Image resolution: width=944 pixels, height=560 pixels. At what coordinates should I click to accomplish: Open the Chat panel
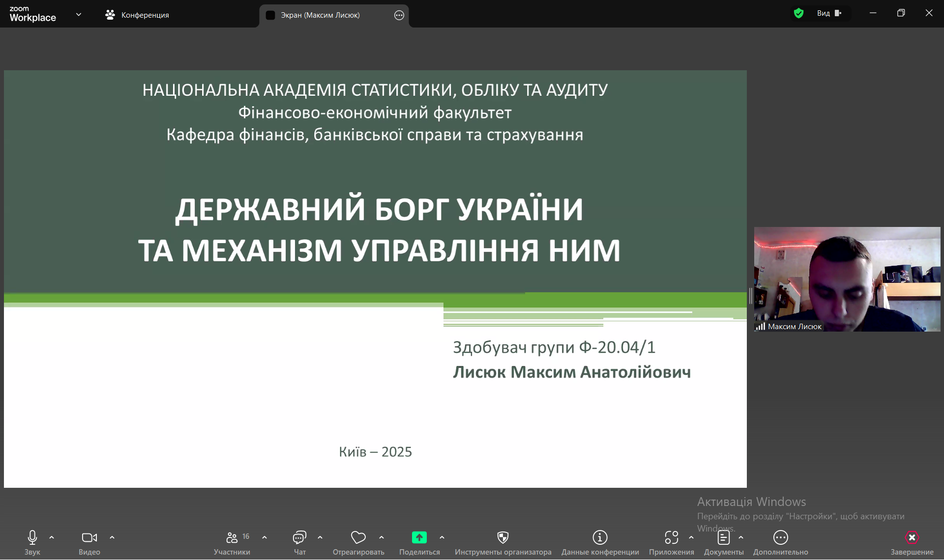click(299, 538)
